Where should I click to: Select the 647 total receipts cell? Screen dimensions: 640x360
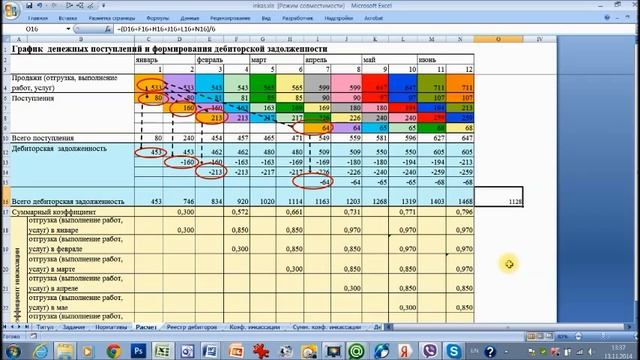click(x=460, y=138)
